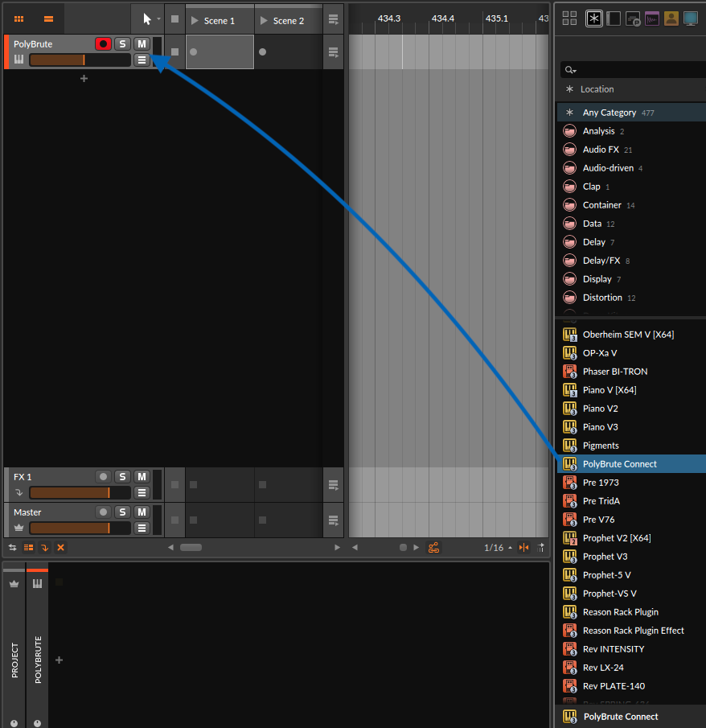Mute the Master track

click(142, 512)
